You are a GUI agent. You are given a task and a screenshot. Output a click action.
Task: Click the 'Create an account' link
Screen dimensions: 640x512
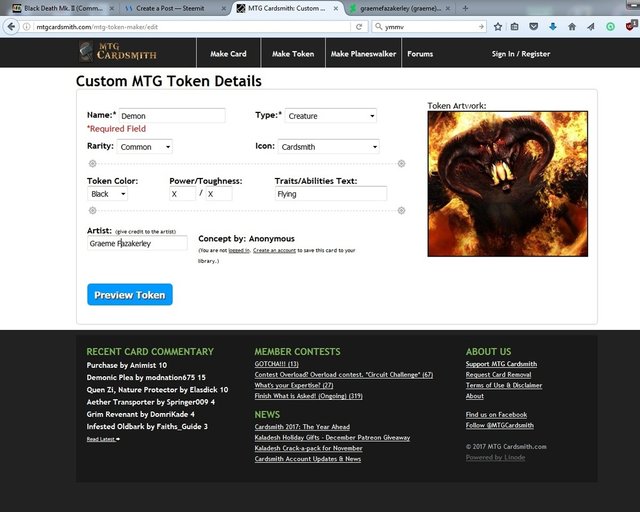pyautogui.click(x=274, y=250)
